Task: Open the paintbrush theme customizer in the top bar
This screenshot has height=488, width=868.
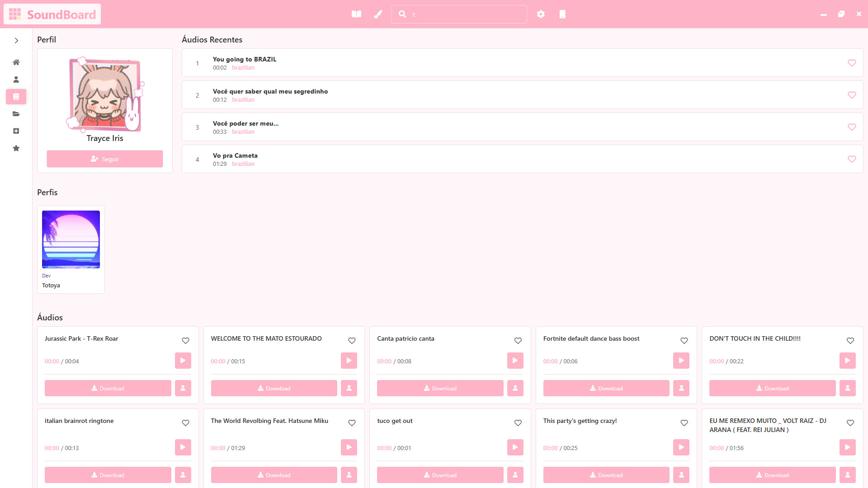Action: click(378, 14)
